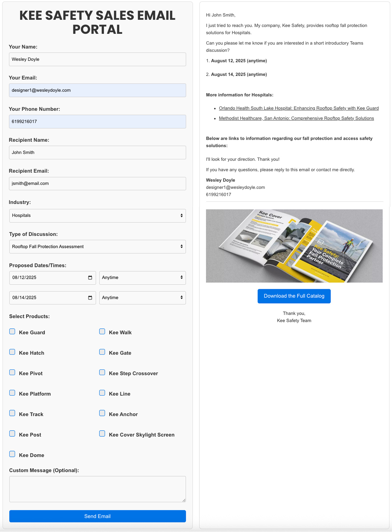Open the first Anytime time dropdown
Screen dimensions: 392x532
pyautogui.click(x=142, y=278)
